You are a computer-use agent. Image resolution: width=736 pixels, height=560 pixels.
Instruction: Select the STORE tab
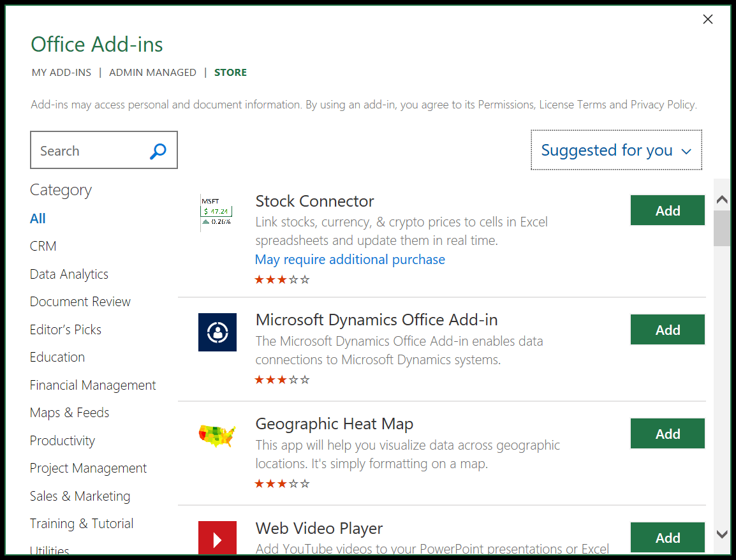point(230,72)
